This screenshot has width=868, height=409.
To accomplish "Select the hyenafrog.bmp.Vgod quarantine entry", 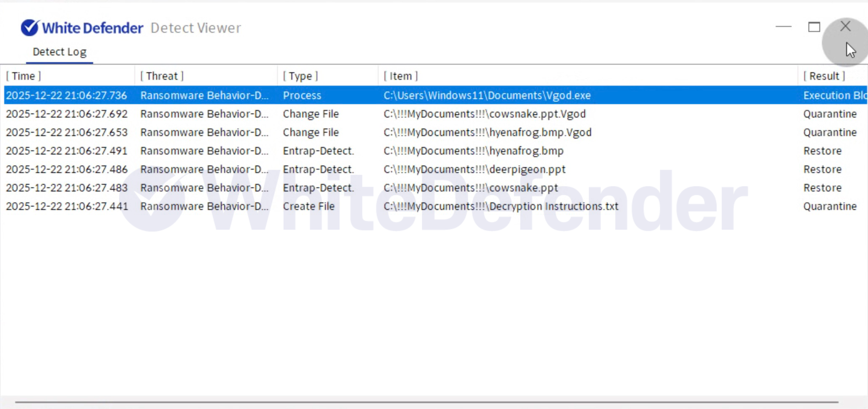I will (x=487, y=132).
